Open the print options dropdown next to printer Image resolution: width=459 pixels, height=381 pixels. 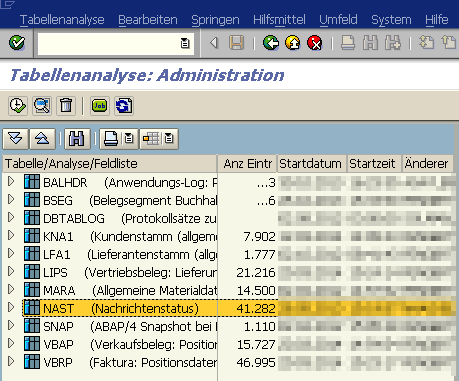pyautogui.click(x=129, y=138)
